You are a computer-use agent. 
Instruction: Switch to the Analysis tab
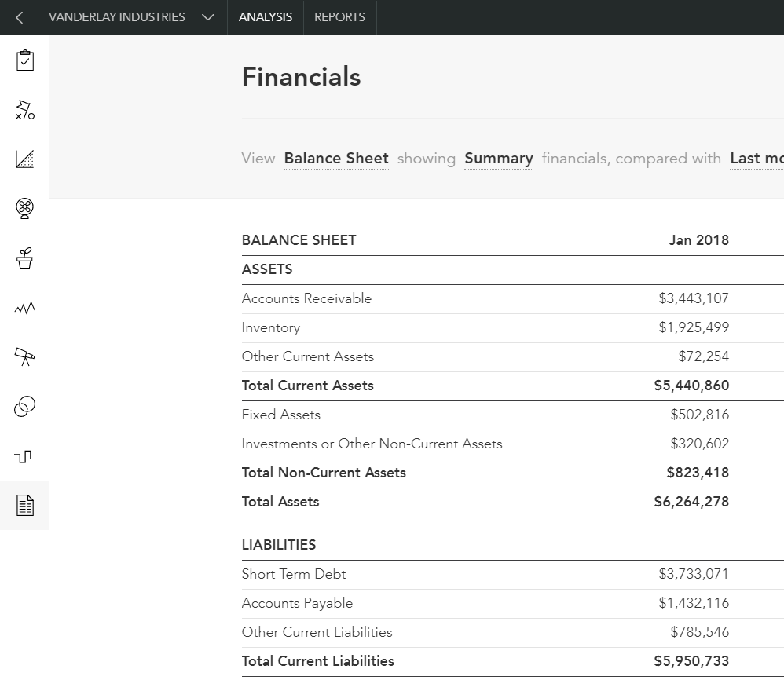266,17
